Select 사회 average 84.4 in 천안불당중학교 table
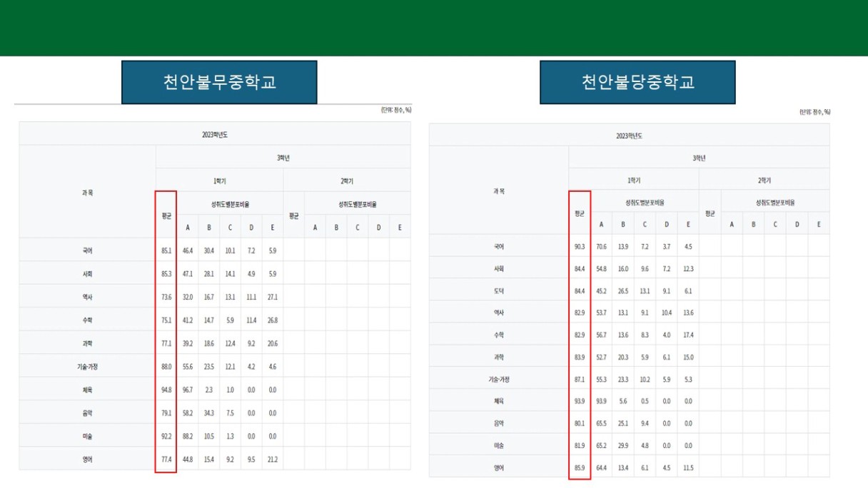Image resolution: width=868 pixels, height=488 pixels. tap(580, 269)
